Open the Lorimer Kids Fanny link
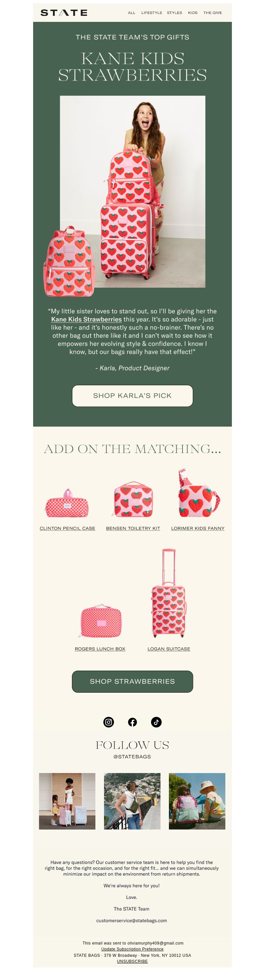Image resolution: width=265 pixels, height=980 pixels. click(x=198, y=528)
